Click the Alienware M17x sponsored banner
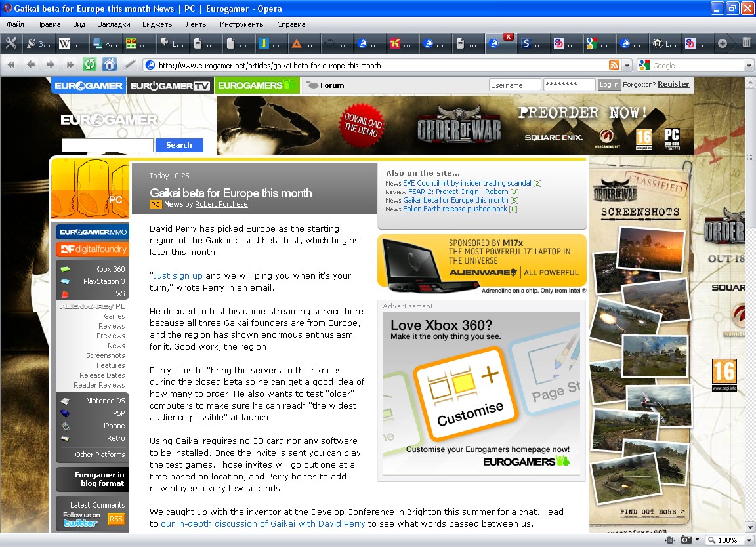756x547 pixels. pyautogui.click(x=482, y=264)
